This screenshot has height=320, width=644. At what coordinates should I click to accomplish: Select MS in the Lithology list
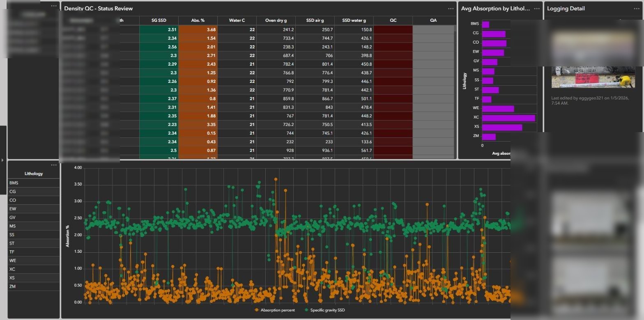[x=34, y=226]
